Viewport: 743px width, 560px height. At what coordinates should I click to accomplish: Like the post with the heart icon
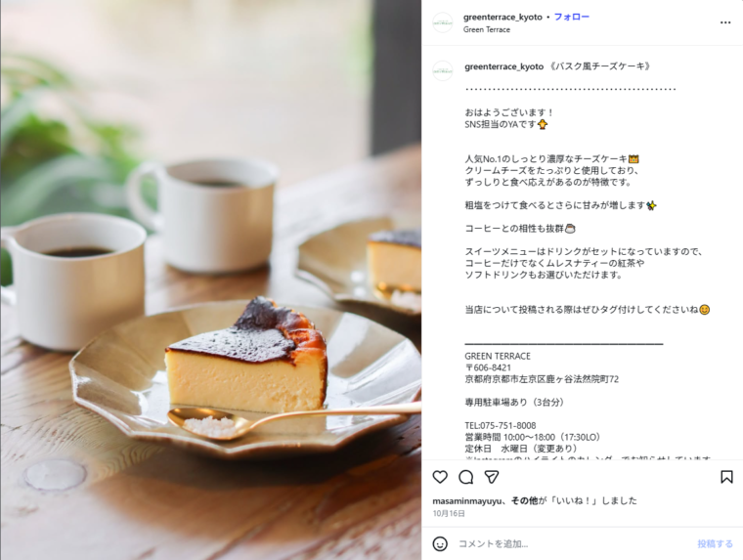tap(440, 477)
